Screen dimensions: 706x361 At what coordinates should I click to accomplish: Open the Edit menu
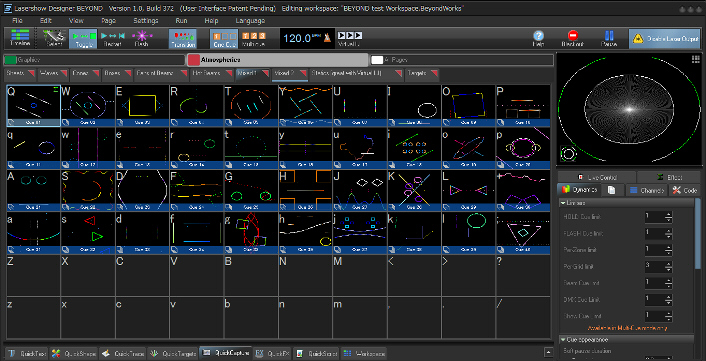46,21
